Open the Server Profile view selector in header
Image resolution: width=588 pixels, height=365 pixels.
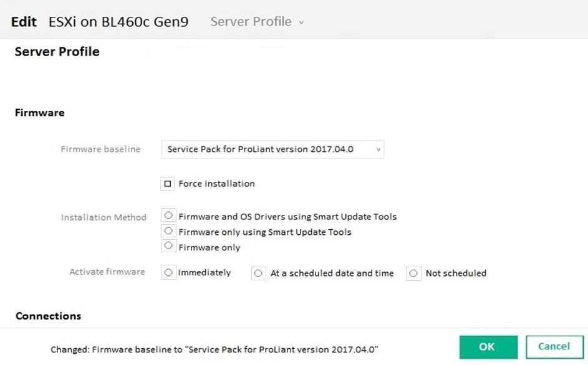[x=257, y=22]
